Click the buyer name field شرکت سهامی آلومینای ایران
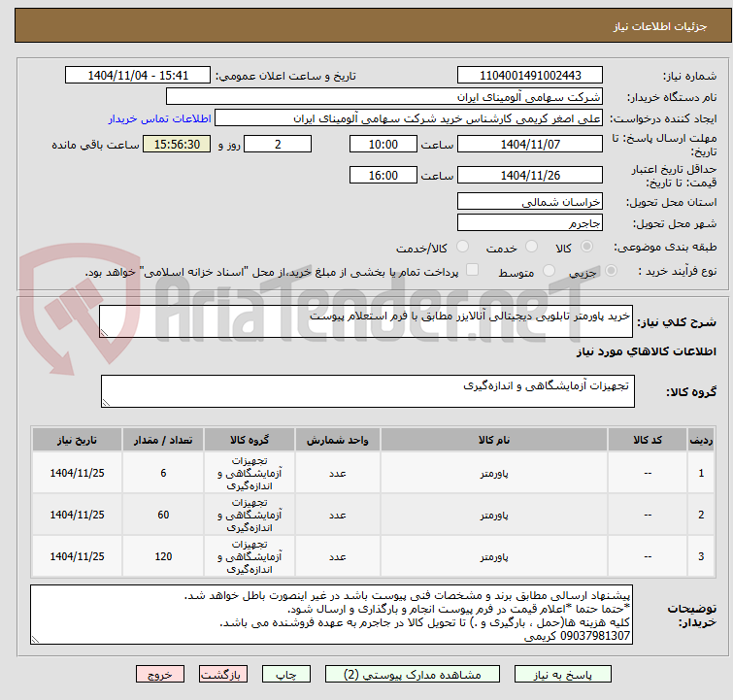This screenshot has height=700, width=733. point(384,97)
